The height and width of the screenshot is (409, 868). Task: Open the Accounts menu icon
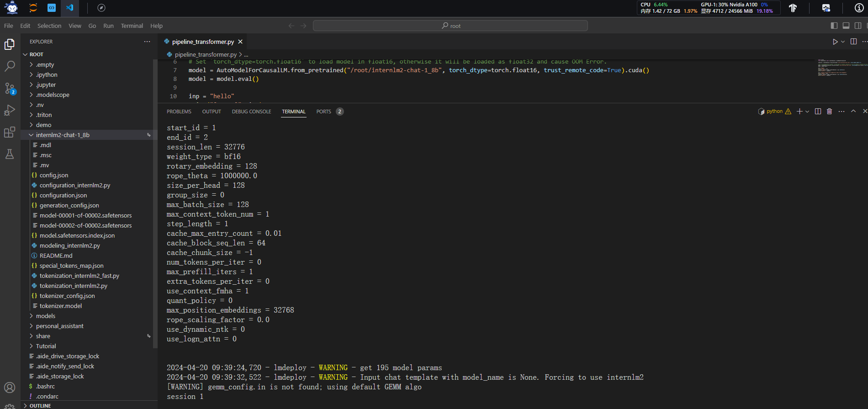point(10,388)
